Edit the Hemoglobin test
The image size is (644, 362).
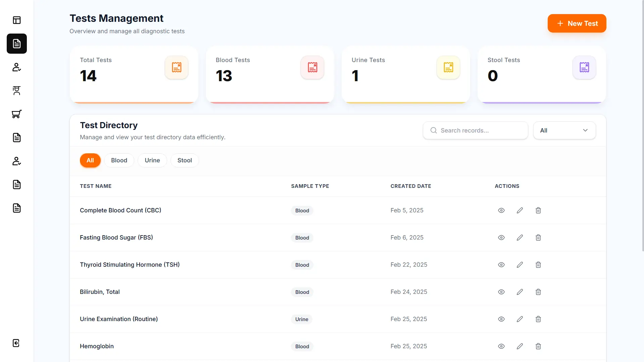520,346
